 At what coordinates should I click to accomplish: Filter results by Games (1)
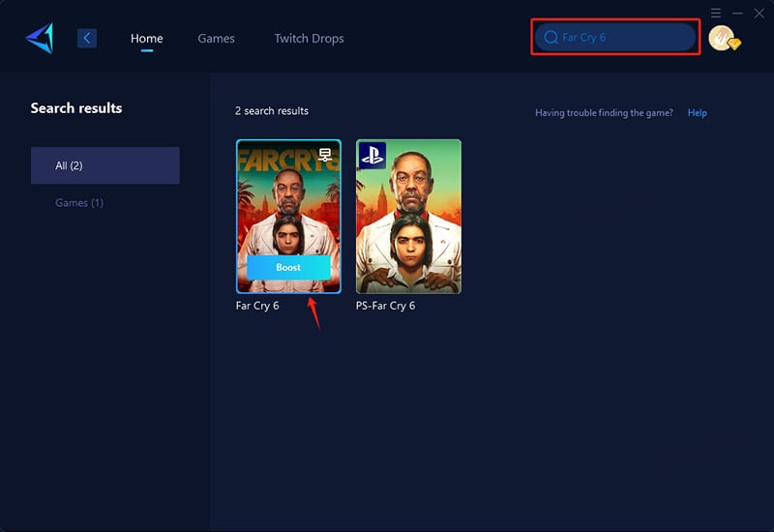click(79, 203)
